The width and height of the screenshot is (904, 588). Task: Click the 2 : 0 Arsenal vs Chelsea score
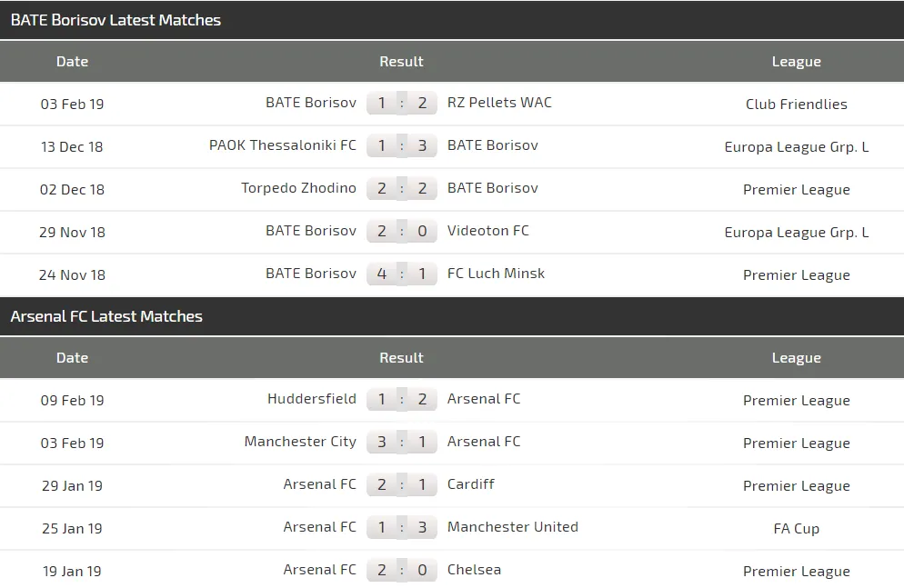[401, 570]
